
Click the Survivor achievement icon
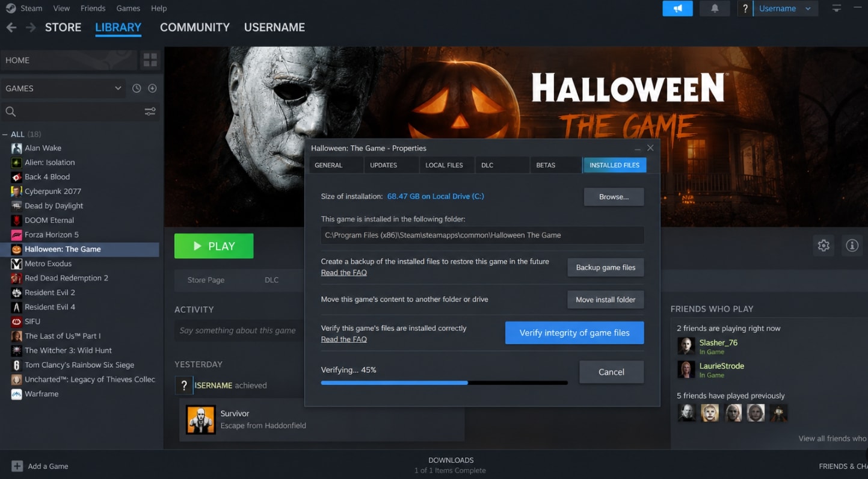click(200, 419)
